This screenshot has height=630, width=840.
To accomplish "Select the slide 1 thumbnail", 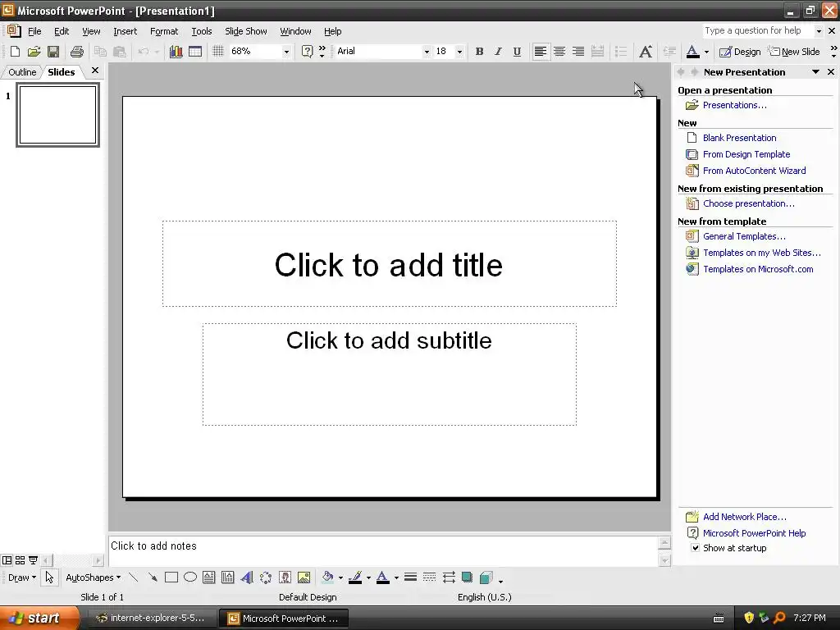I will 58,115.
